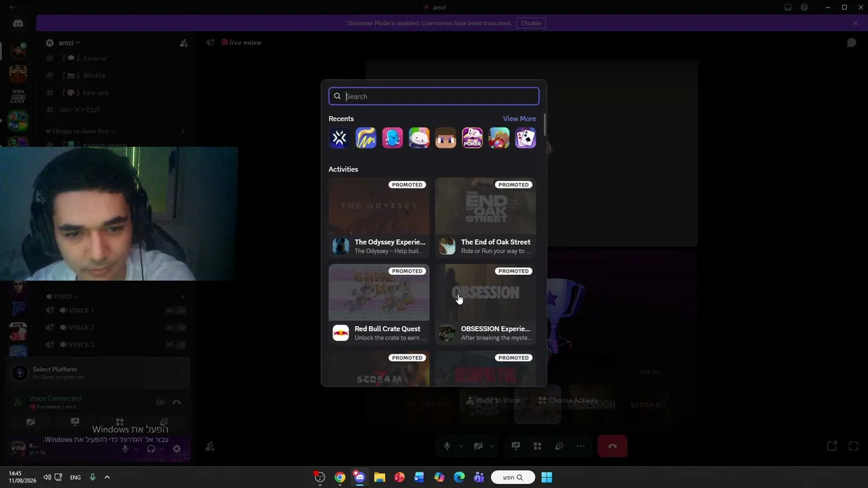Open the fan-art text channel

(x=114, y=93)
